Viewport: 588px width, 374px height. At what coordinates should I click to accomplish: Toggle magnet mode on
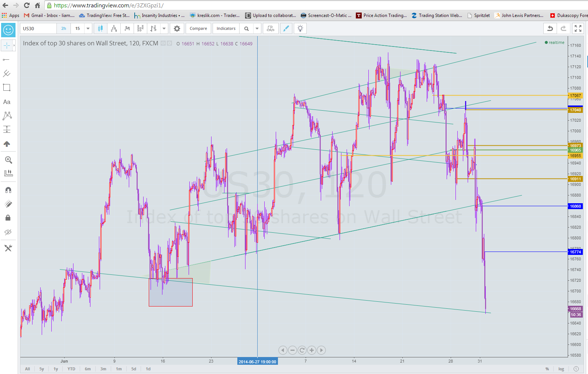point(8,190)
